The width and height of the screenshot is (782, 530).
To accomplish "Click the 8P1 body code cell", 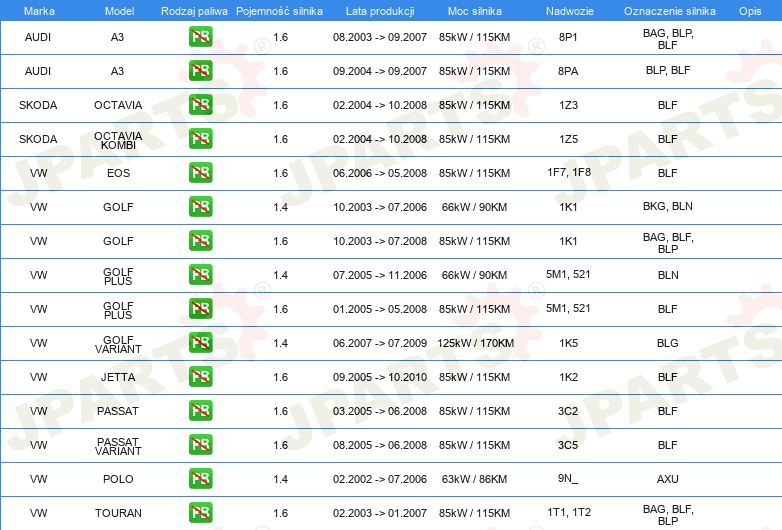I will coord(568,37).
